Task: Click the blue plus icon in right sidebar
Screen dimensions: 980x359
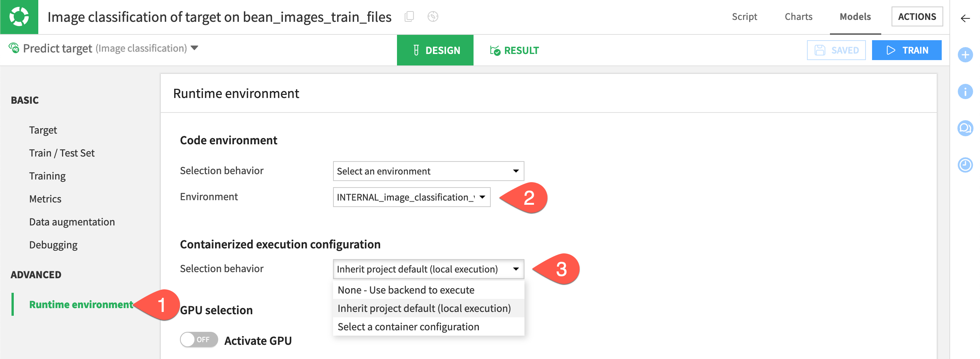Action: click(x=965, y=55)
